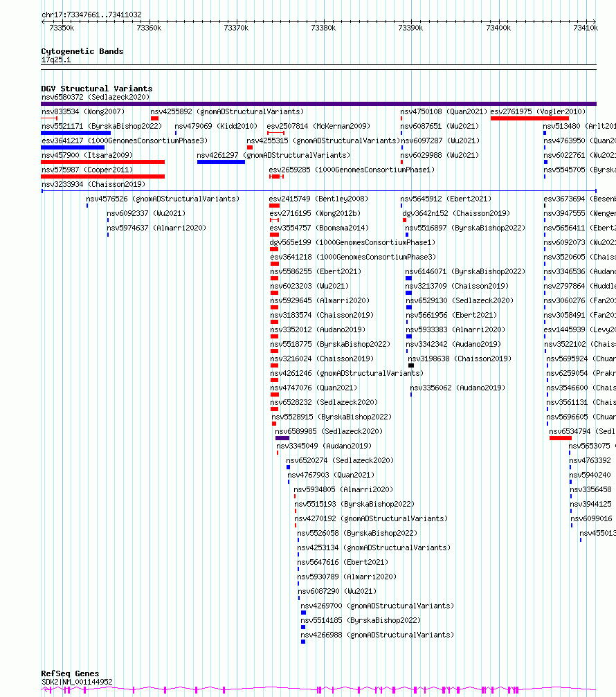Viewport: 616px width, 697px height.
Task: Click the DGV Structural Variants track title
Action: [x=97, y=89]
